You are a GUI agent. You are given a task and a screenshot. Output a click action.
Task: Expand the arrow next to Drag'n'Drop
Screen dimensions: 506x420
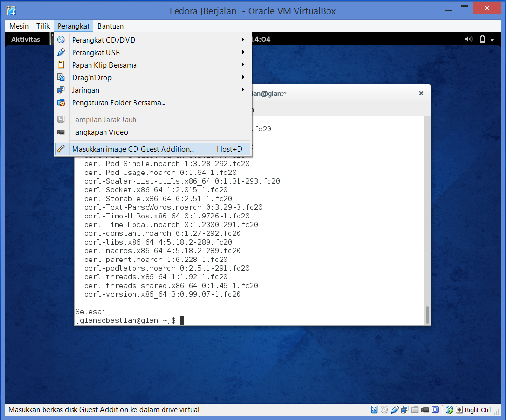243,77
